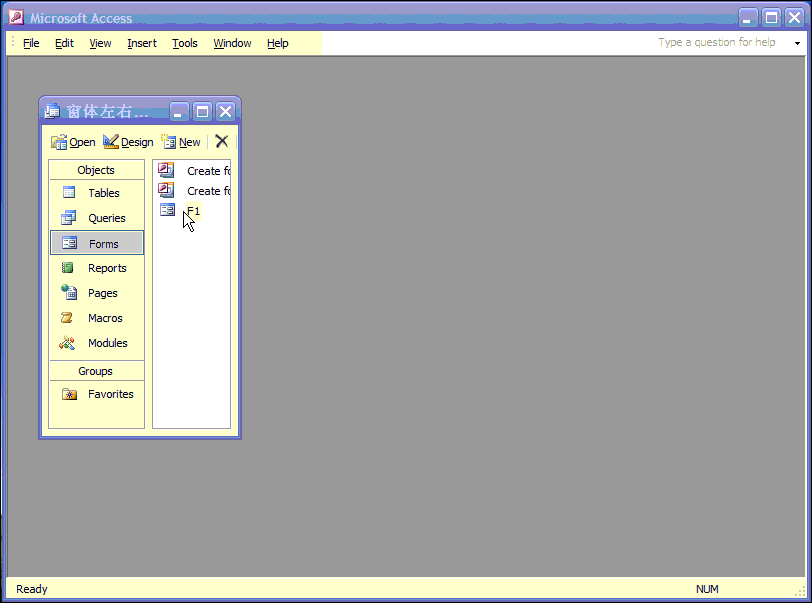This screenshot has width=812, height=603.
Task: Select Reports in the Objects list
Action: (97, 268)
